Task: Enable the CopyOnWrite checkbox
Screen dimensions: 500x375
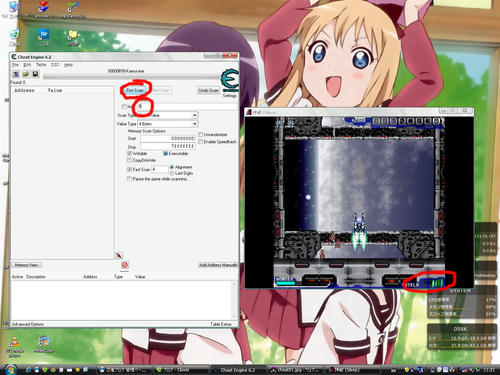Action: point(130,160)
